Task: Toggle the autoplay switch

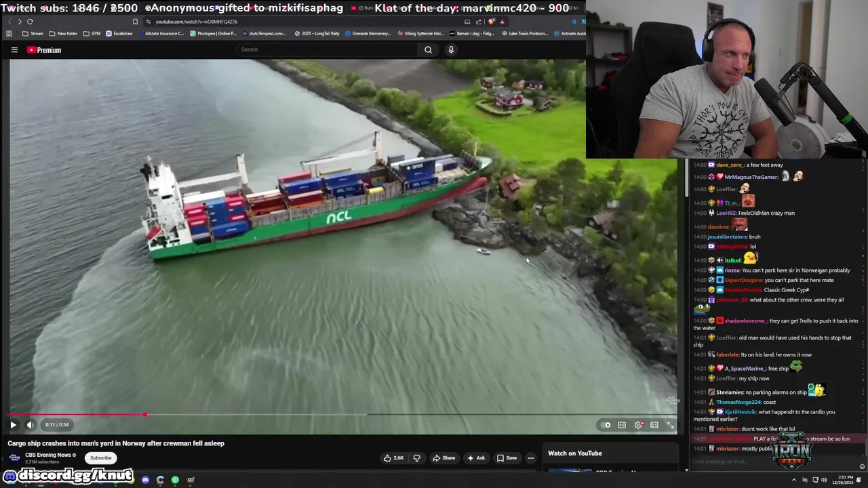Action: [605, 425]
